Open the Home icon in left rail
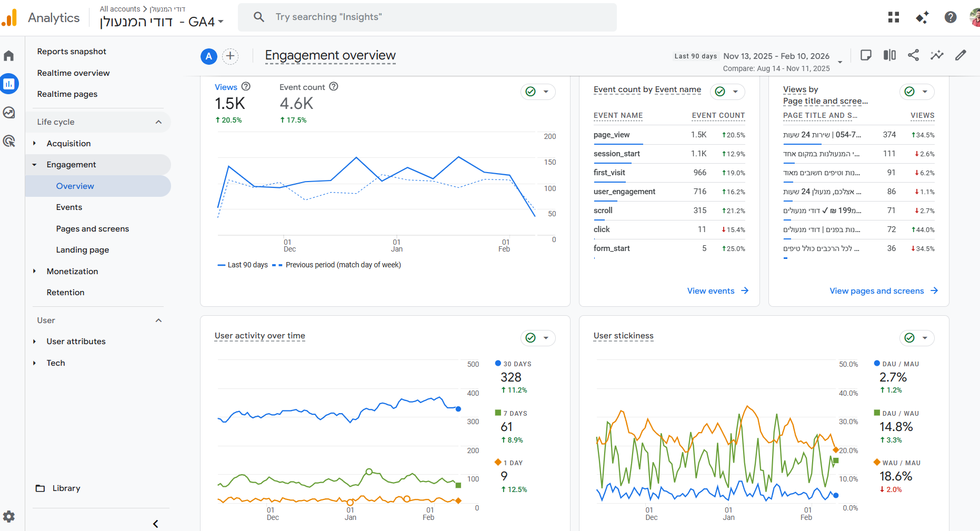 [x=9, y=56]
